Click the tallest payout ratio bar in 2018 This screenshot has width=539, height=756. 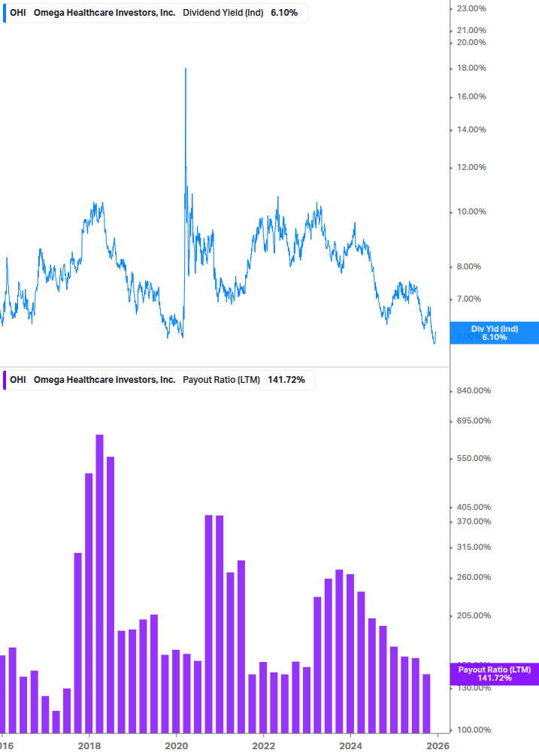click(100, 584)
